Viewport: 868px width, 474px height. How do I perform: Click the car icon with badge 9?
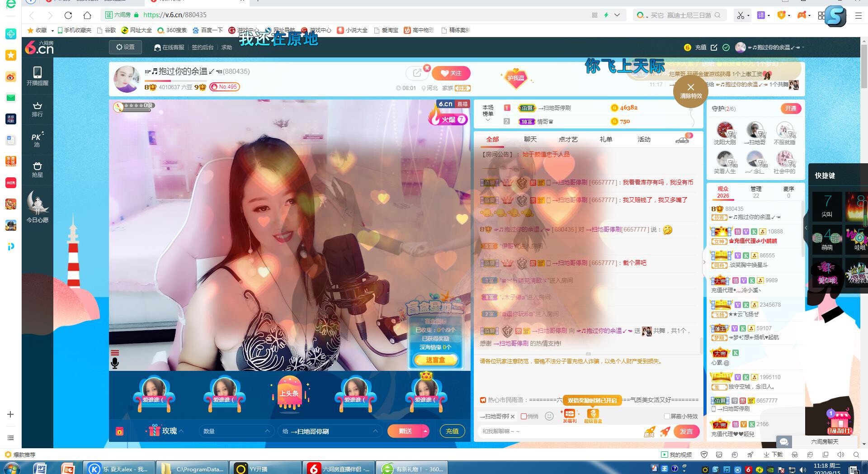(682, 140)
